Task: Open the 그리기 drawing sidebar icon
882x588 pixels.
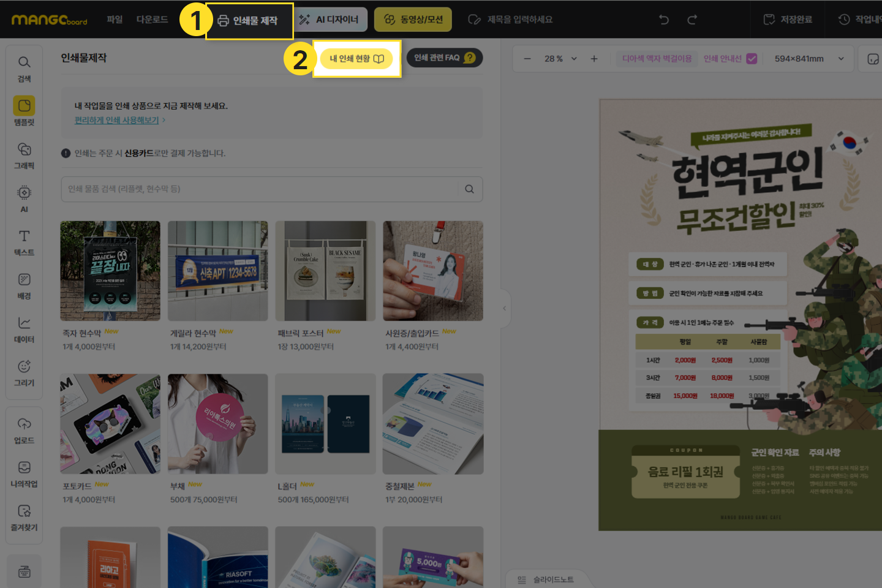Action: pyautogui.click(x=24, y=373)
